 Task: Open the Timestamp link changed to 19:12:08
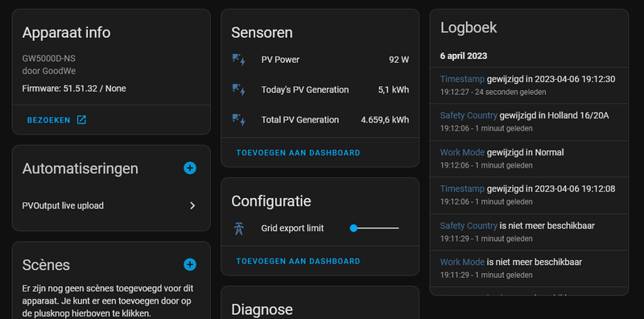[x=462, y=189]
